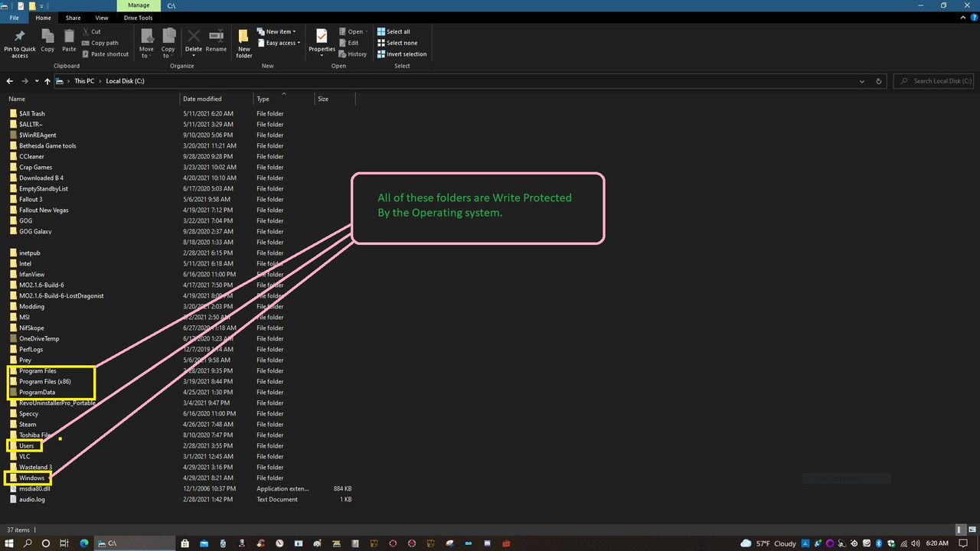Expand the New item dropdown
Screen dimensions: 980x551
click(276, 31)
